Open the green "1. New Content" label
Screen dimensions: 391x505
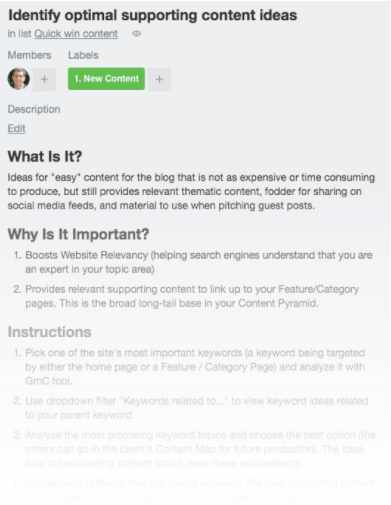click(x=106, y=79)
